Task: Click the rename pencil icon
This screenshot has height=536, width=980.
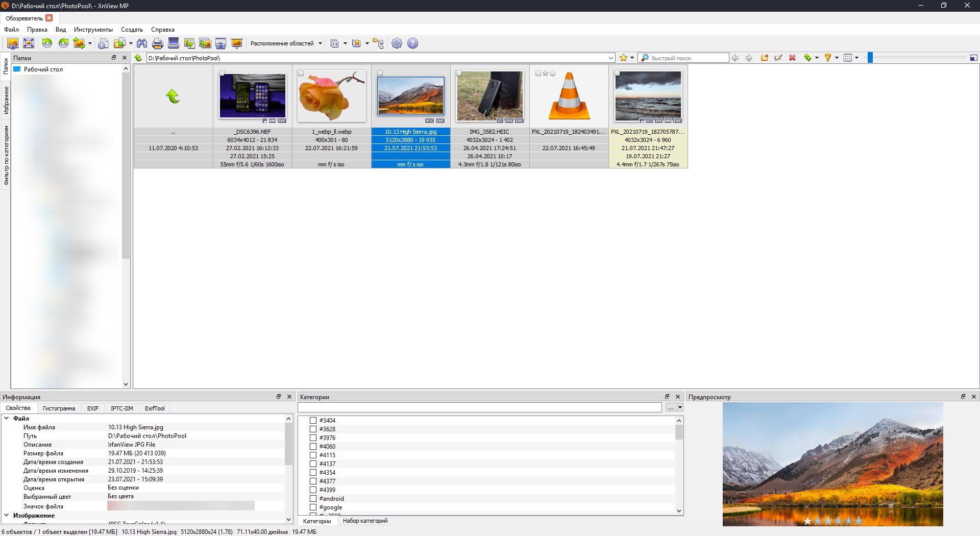Action: tap(778, 58)
